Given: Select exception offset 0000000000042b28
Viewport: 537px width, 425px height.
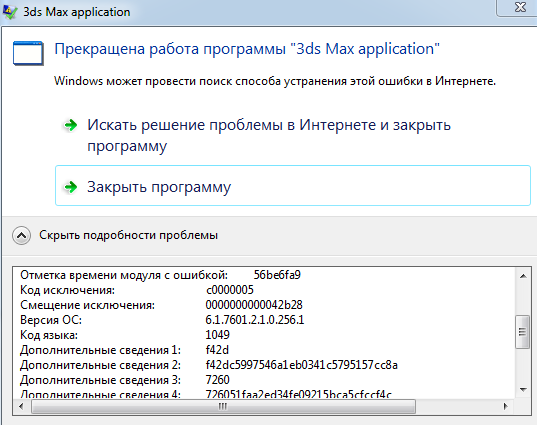Looking at the screenshot, I should pos(254,305).
